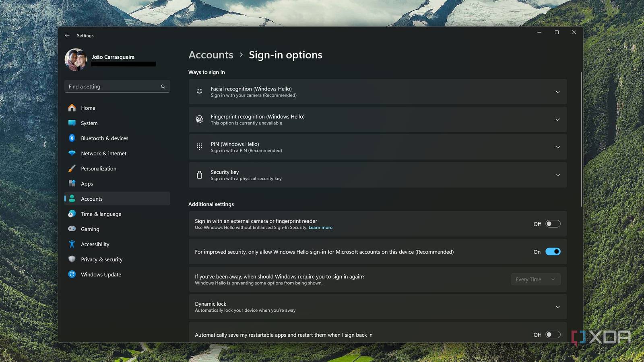The width and height of the screenshot is (644, 362).
Task: Toggle automatically save restartable apps
Action: (553, 335)
